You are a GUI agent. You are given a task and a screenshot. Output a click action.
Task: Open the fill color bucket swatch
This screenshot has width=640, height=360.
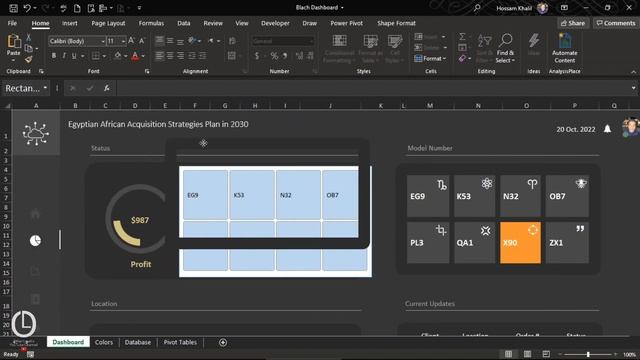(118, 56)
